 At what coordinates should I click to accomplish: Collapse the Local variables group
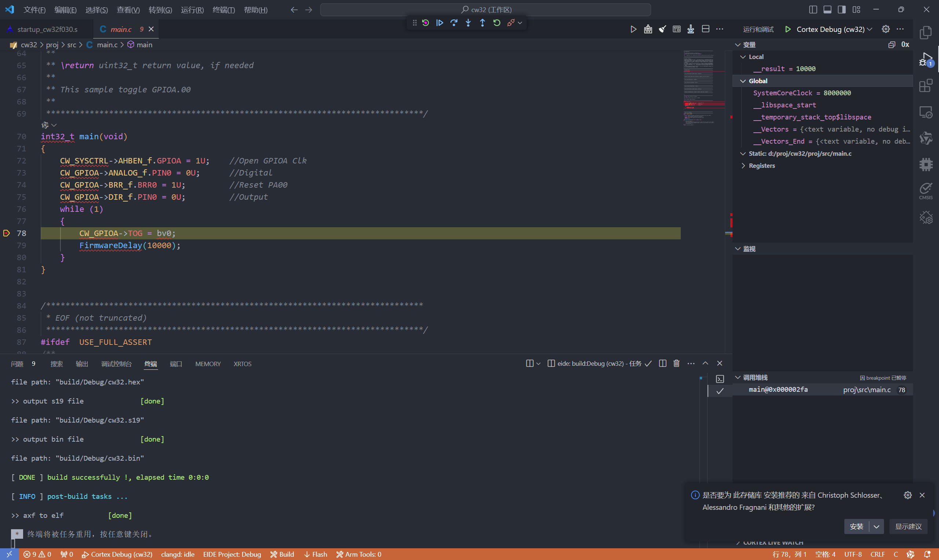(743, 56)
